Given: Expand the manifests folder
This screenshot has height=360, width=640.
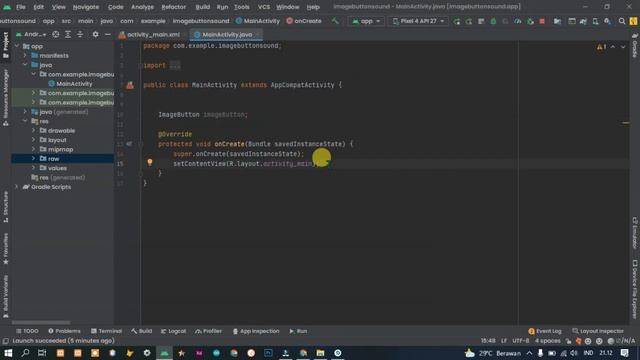Looking at the screenshot, I should (25, 56).
